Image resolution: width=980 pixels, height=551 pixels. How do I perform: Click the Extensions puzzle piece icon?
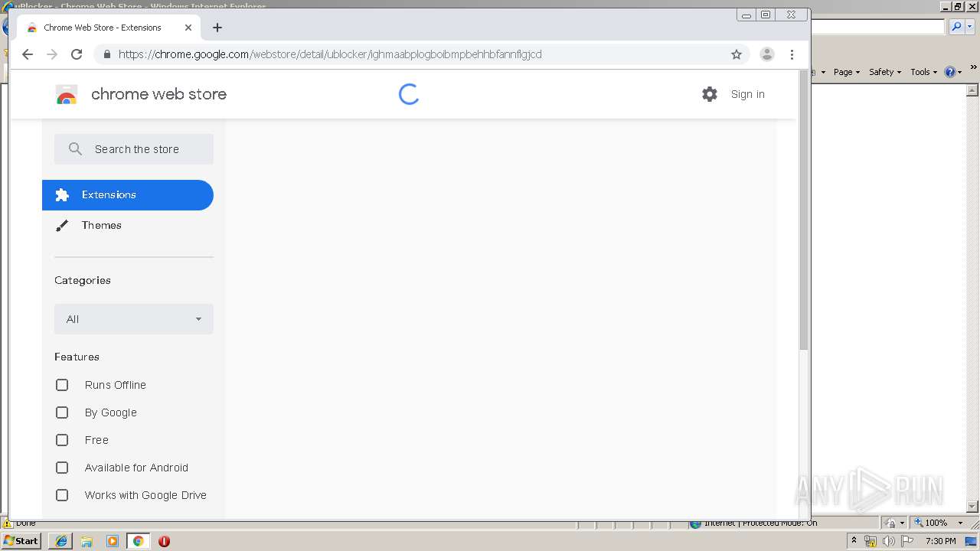pyautogui.click(x=62, y=195)
